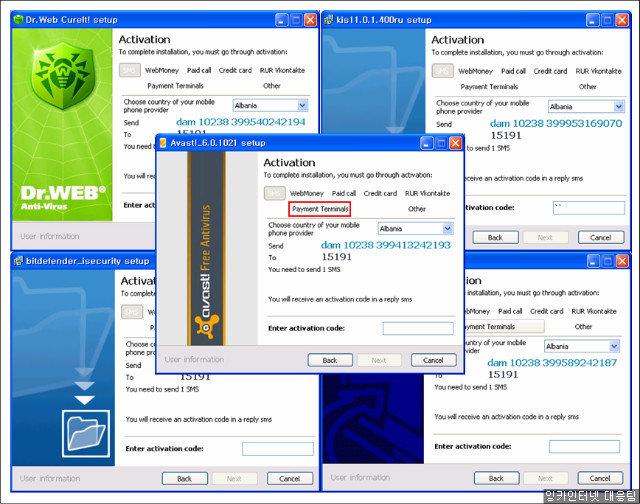Viewport: 640px width, 504px height.
Task: Select RUR Vkontakte in bottom-right setup window
Action: (594, 311)
